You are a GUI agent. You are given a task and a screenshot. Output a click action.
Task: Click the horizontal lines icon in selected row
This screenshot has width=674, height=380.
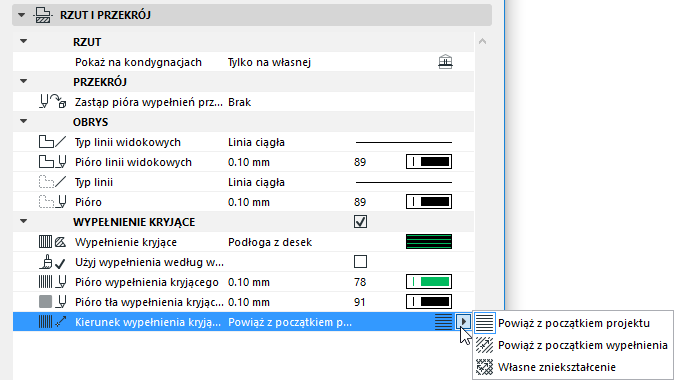coord(444,322)
